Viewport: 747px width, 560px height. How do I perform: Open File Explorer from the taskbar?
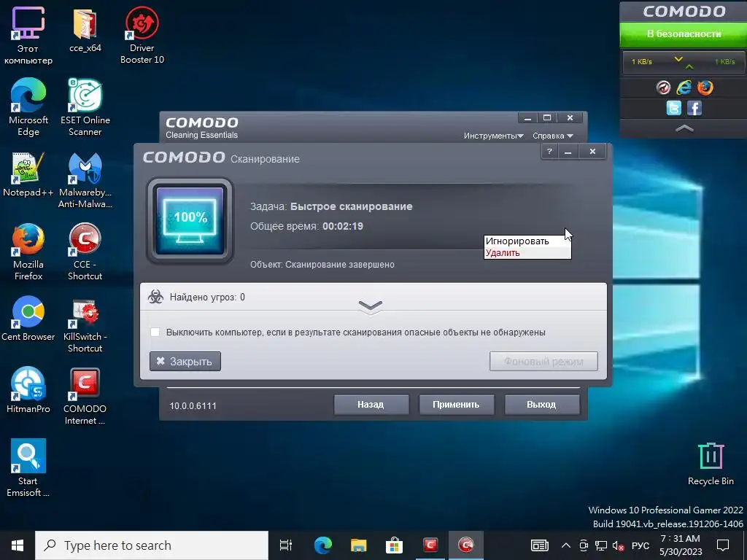[x=359, y=545]
